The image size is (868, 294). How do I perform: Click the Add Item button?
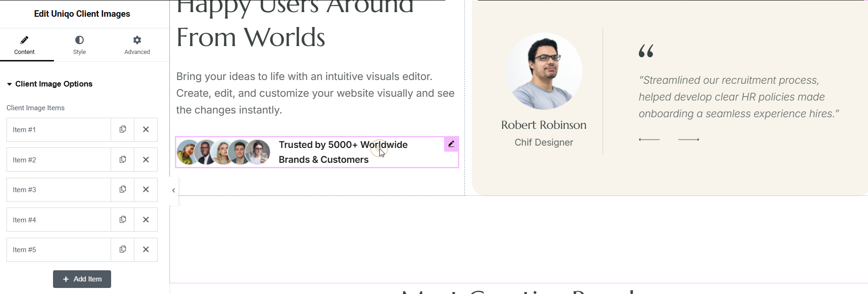82,279
